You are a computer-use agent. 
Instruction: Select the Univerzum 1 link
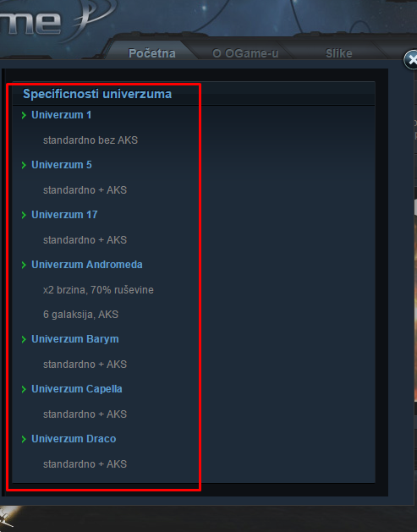[62, 115]
